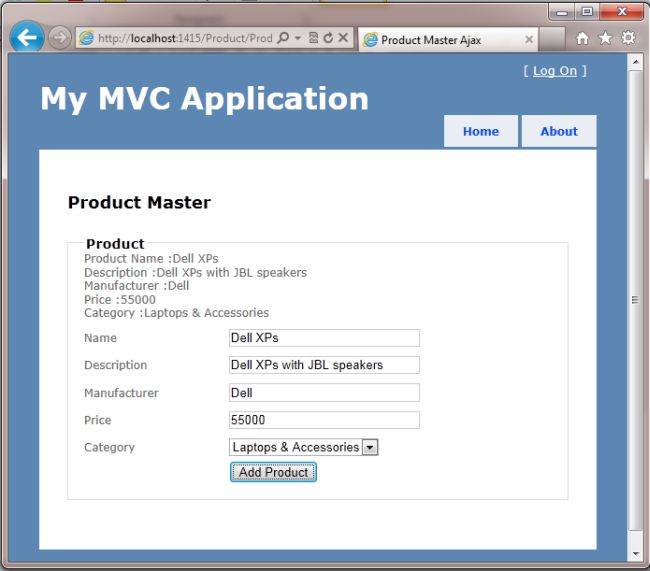Viewport: 650px width, 571px height.
Task: Click the My MVC Application heading
Action: [204, 99]
